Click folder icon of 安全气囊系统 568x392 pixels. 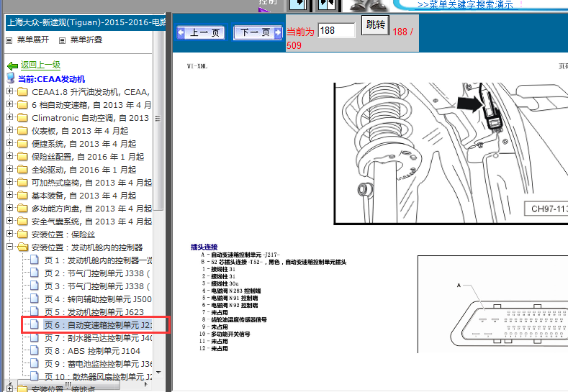(22, 222)
